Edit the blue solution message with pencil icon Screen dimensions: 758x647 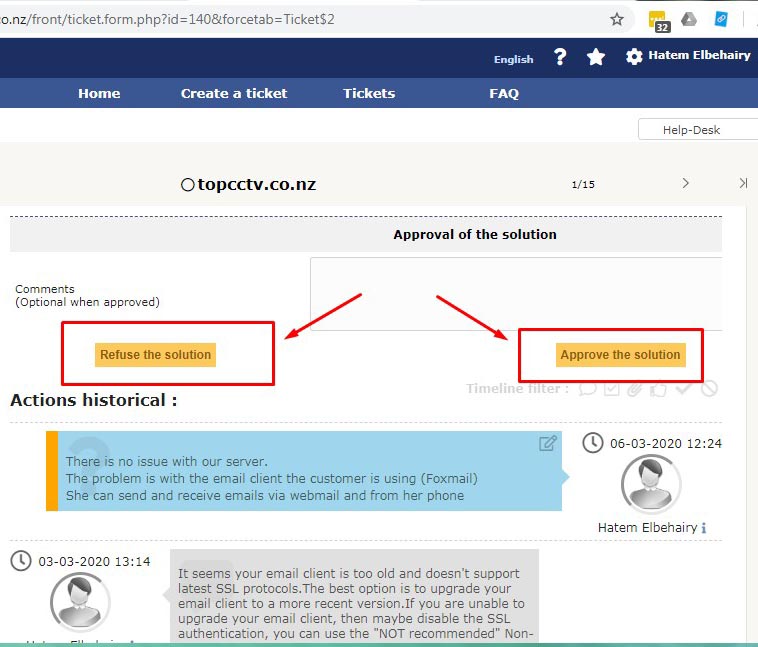548,443
